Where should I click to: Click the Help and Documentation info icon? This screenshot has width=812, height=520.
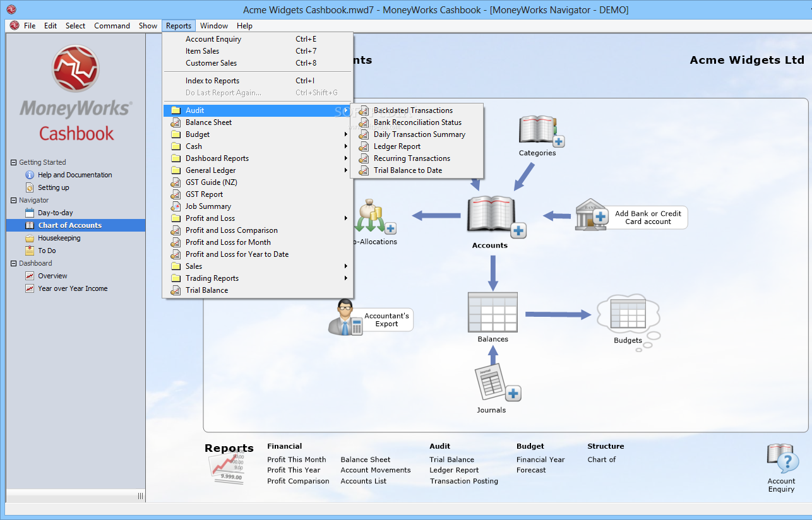[30, 175]
